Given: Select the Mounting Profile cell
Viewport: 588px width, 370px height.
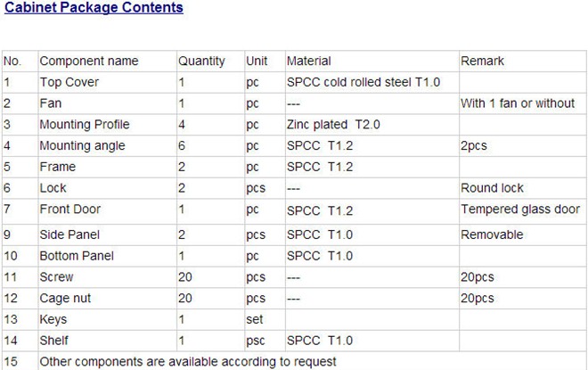Looking at the screenshot, I should coord(84,125).
